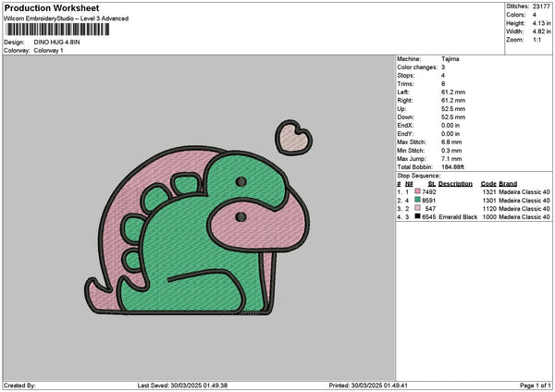Click the pink color swatch for thread 7492
555x392 pixels.
pyautogui.click(x=418, y=191)
